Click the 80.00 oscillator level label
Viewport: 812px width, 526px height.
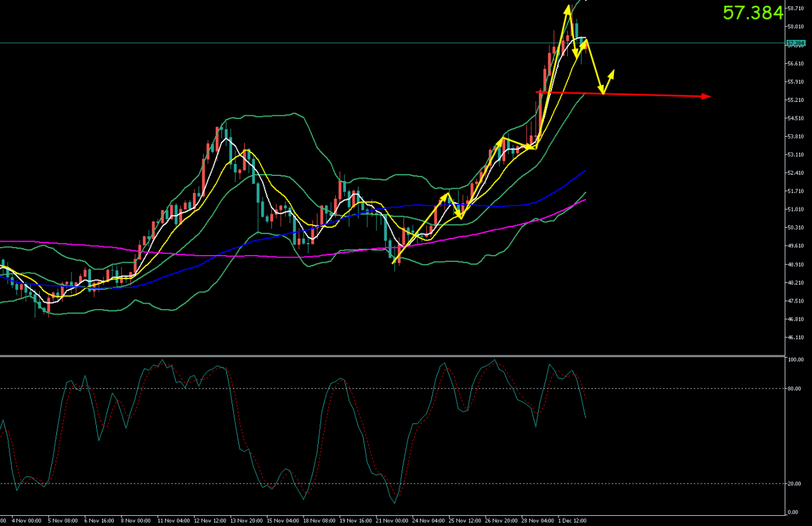tap(794, 389)
